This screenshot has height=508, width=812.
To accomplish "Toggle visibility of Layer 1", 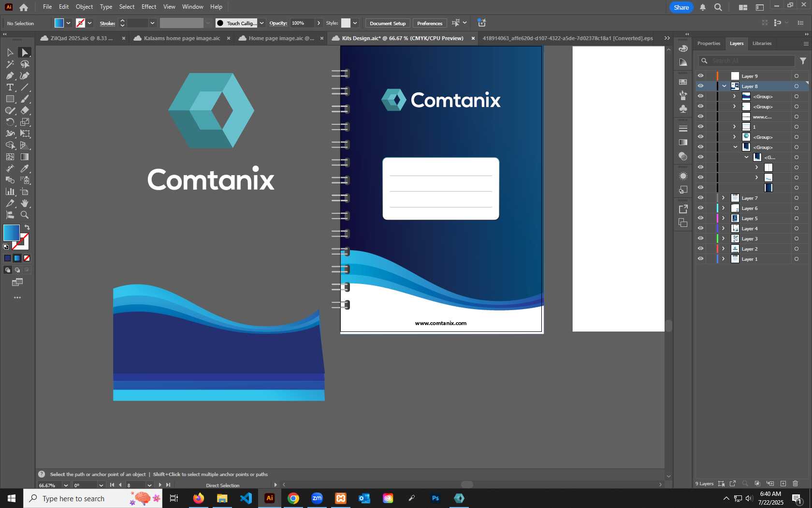I will (700, 259).
